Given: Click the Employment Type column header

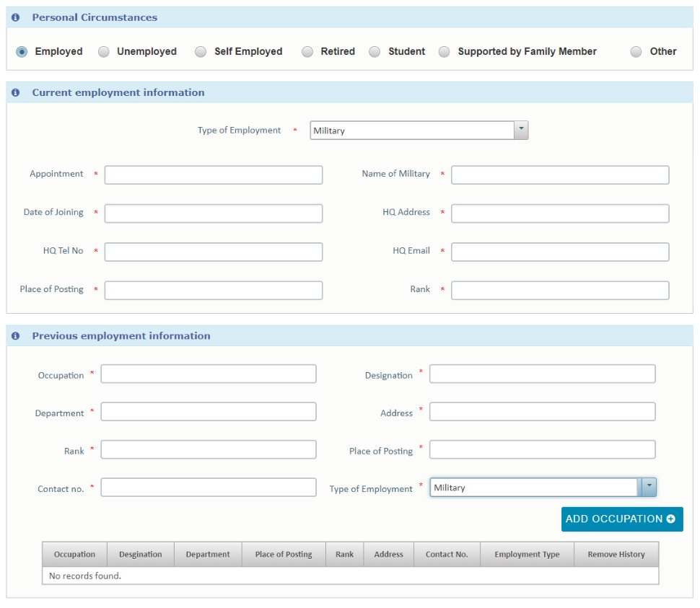Looking at the screenshot, I should point(527,554).
